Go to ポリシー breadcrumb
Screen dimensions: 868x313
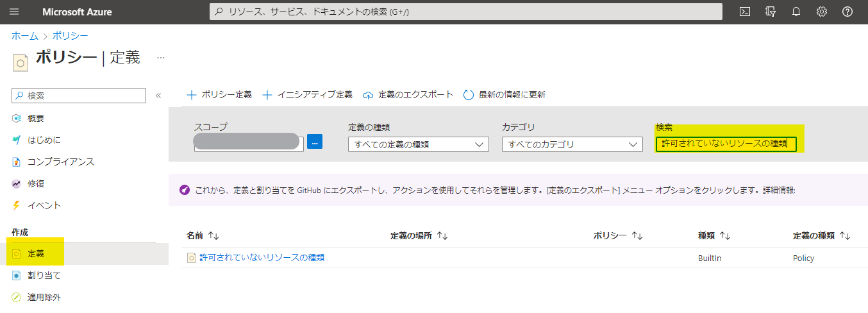click(71, 36)
